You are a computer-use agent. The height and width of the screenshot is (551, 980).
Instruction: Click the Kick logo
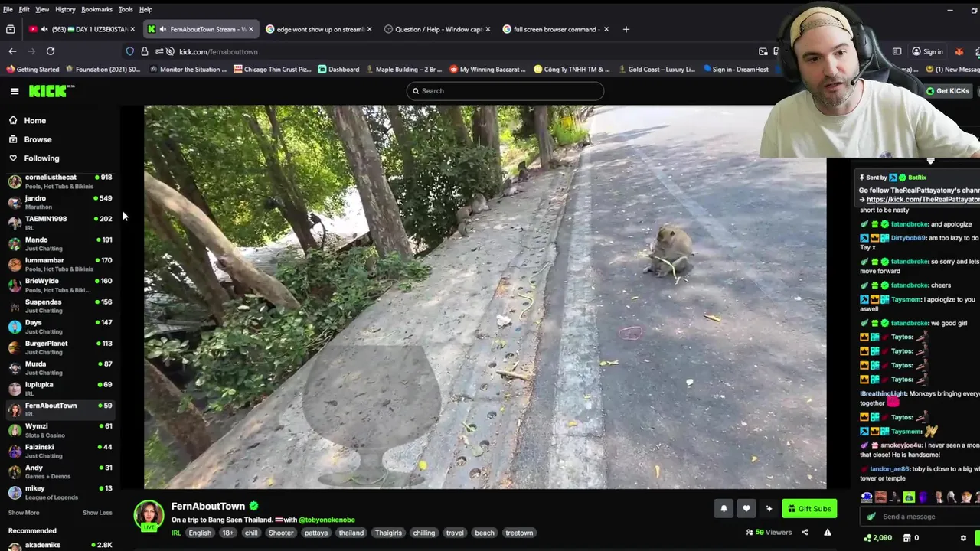pos(51,91)
